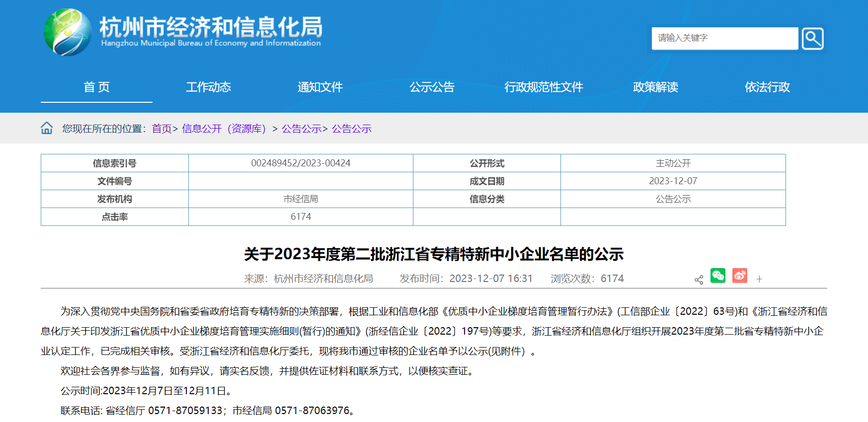Click 信息公开（资源库） breadcrumb link
The height and width of the screenshot is (422, 868).
224,129
